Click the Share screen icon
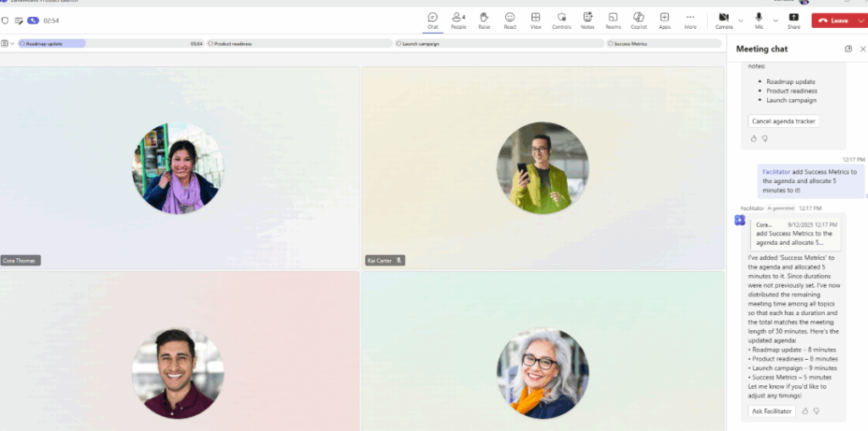This screenshot has height=431, width=868. [793, 19]
